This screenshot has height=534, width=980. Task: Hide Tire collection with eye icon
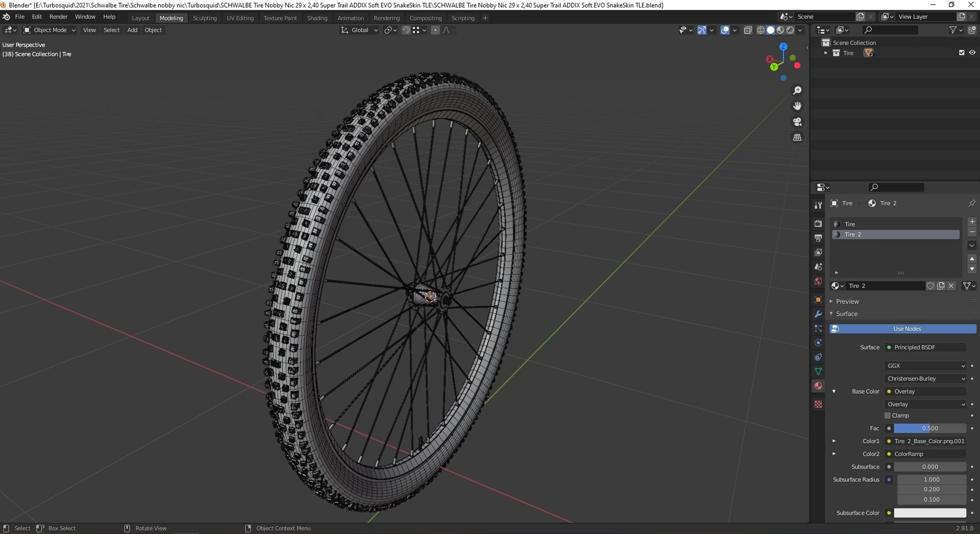click(972, 53)
